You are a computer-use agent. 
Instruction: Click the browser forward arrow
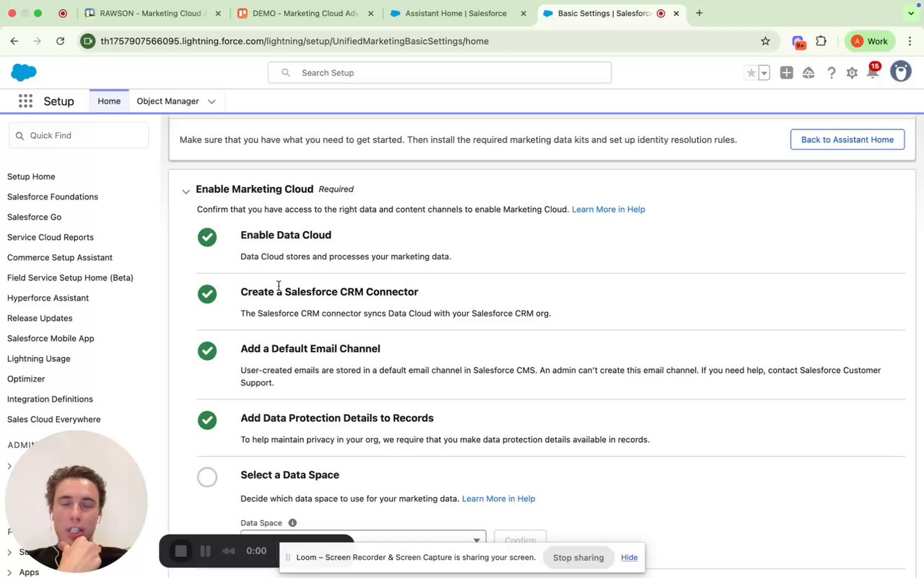pyautogui.click(x=37, y=41)
